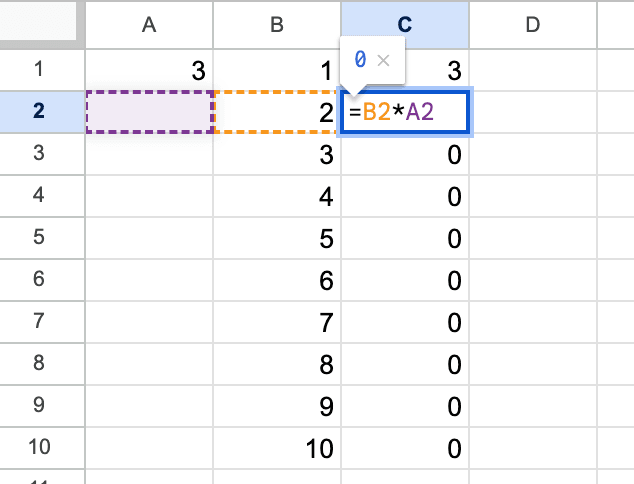
Task: Select column C header
Action: point(404,25)
